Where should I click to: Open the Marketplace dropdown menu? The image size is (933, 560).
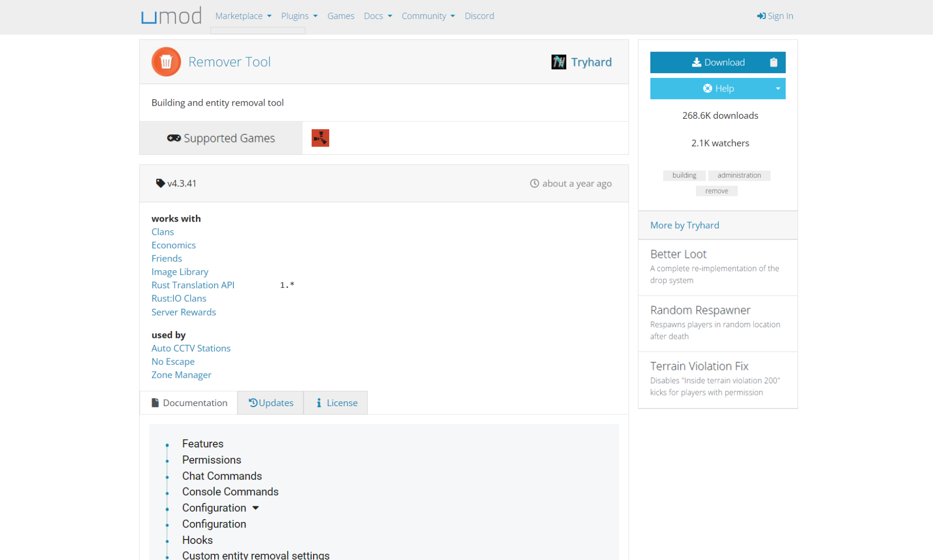(x=243, y=16)
